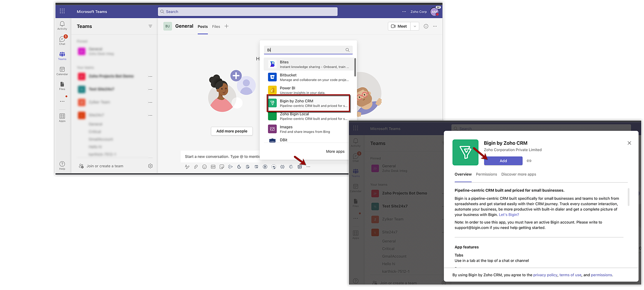Click the app results list scrollbar
The height and width of the screenshot is (290, 644).
coord(355,67)
